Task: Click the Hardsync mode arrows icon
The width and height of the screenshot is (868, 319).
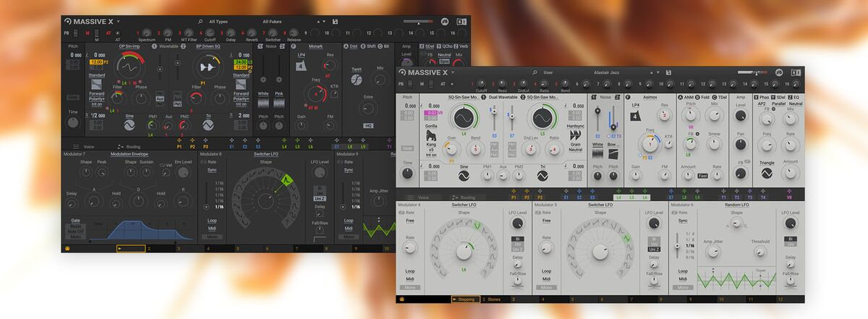Action: click(576, 135)
